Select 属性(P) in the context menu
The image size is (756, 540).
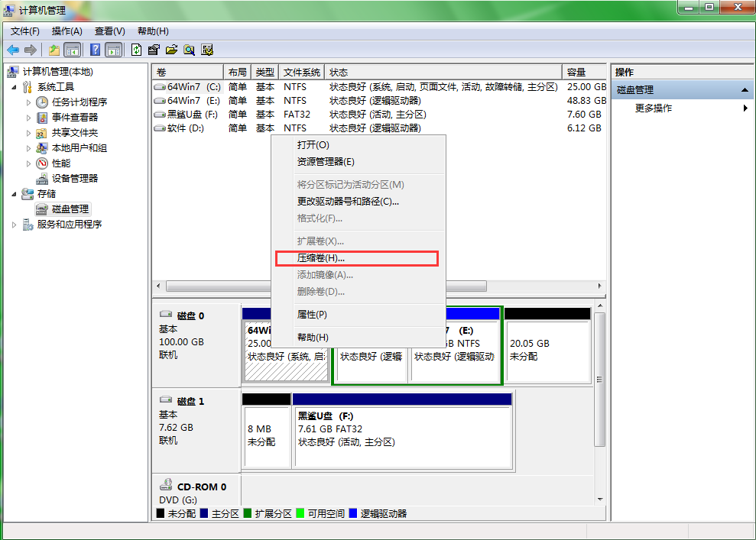pos(312,314)
